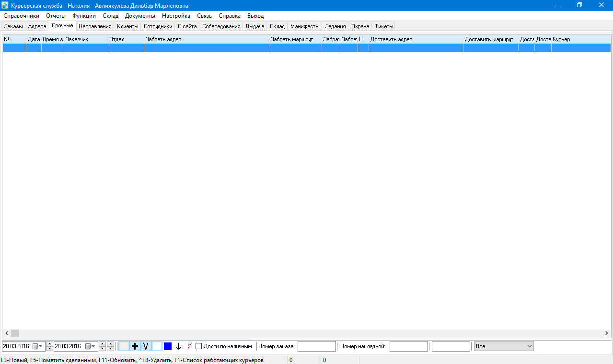Click the spinner between the two date fields

point(49,346)
